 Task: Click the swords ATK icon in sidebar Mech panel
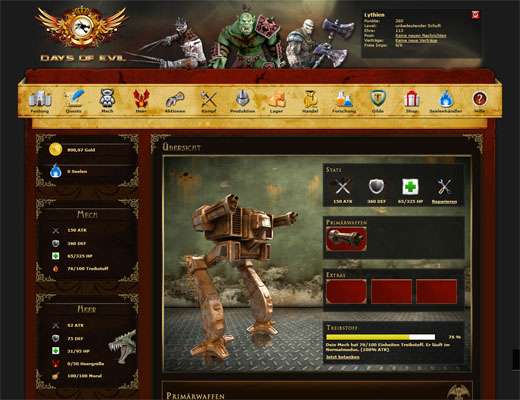click(x=56, y=230)
